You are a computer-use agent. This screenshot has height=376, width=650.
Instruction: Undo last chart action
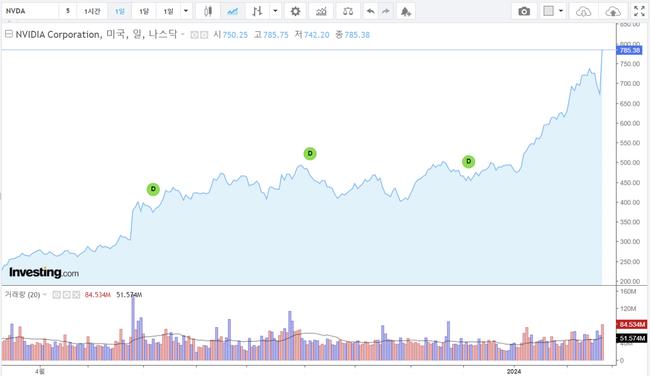pyautogui.click(x=370, y=11)
